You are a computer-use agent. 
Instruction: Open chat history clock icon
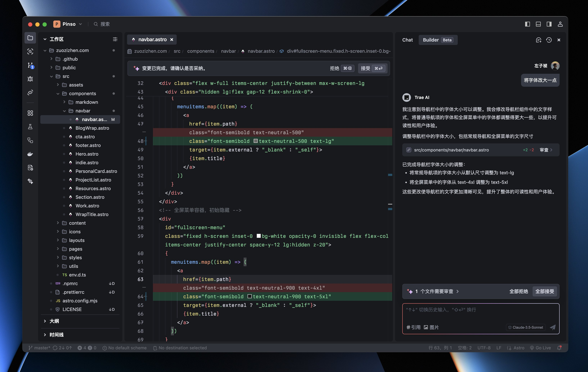[549, 40]
